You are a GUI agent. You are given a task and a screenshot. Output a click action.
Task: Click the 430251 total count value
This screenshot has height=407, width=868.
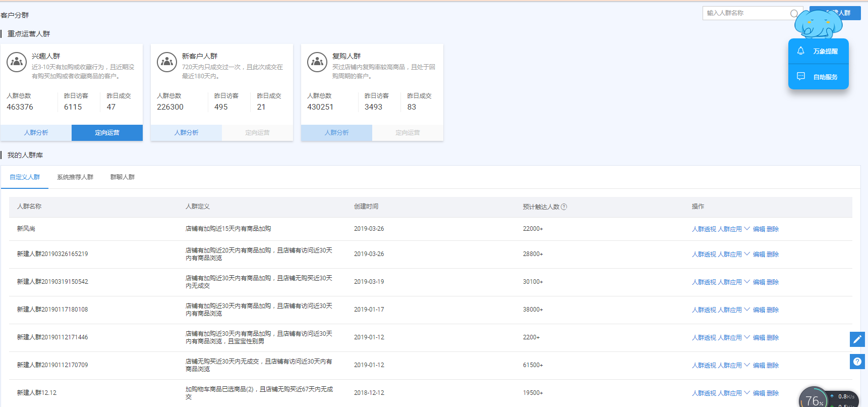[x=320, y=107]
